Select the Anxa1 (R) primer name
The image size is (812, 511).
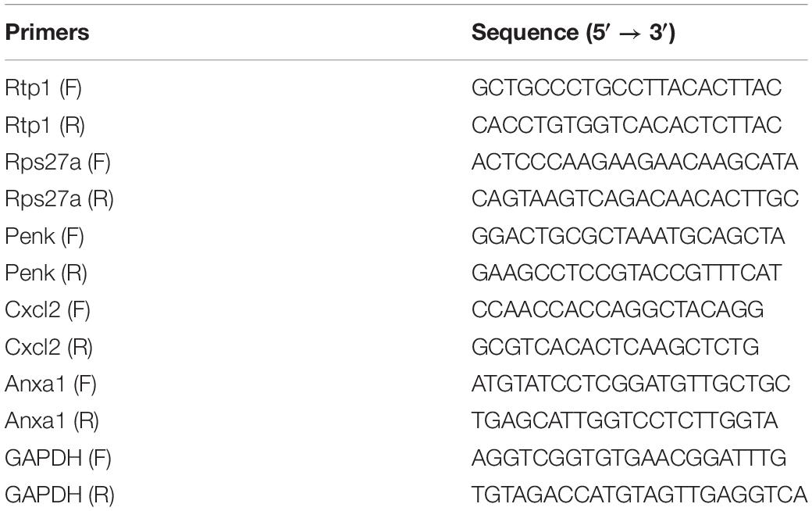pyautogui.click(x=52, y=421)
